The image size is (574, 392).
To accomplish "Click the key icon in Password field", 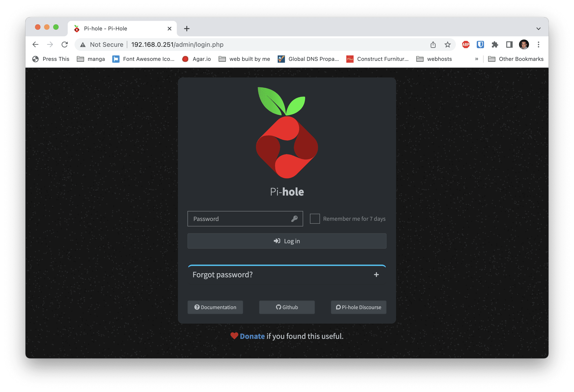I will [294, 219].
